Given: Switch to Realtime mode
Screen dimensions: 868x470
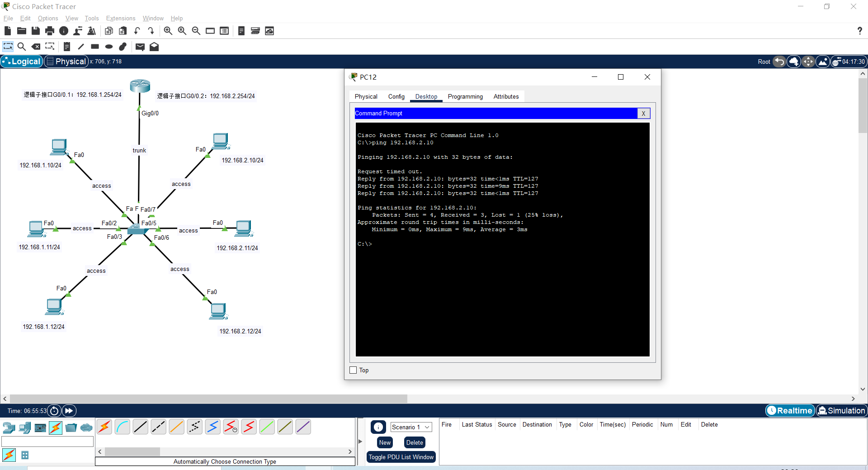Looking at the screenshot, I should click(790, 411).
